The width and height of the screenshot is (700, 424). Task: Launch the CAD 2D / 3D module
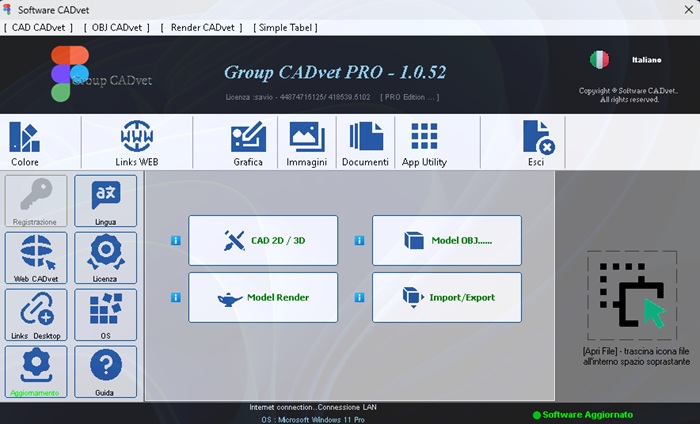click(263, 241)
